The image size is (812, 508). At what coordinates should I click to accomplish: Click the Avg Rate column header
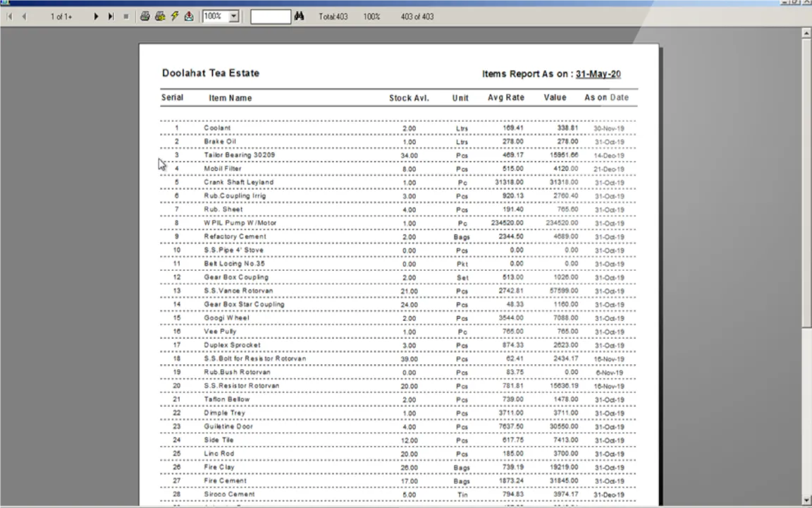[506, 97]
